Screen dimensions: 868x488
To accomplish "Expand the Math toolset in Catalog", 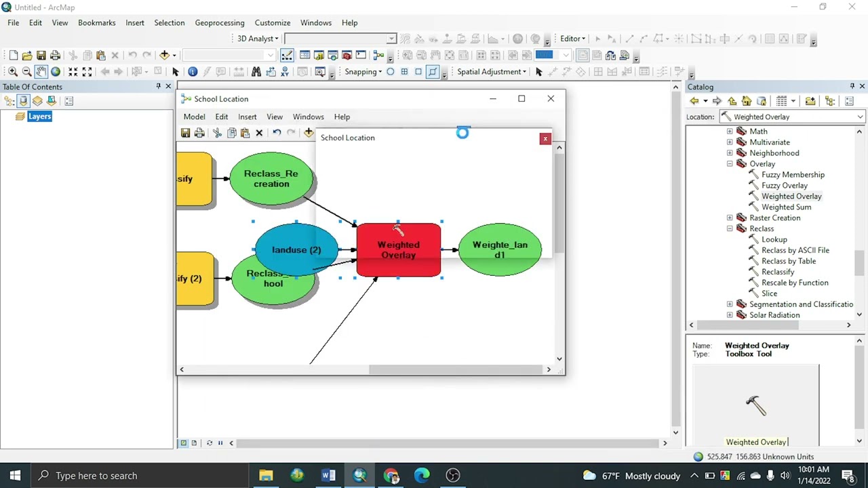I will pyautogui.click(x=730, y=131).
